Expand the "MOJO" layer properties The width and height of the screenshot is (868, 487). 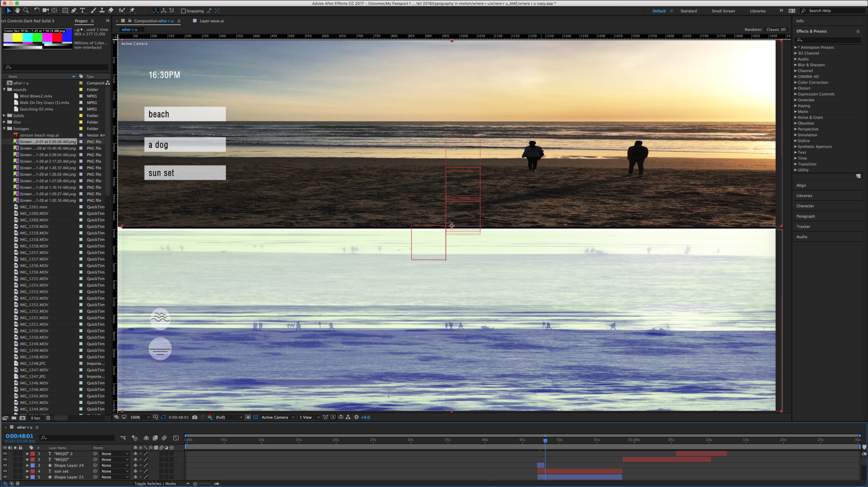click(x=27, y=460)
